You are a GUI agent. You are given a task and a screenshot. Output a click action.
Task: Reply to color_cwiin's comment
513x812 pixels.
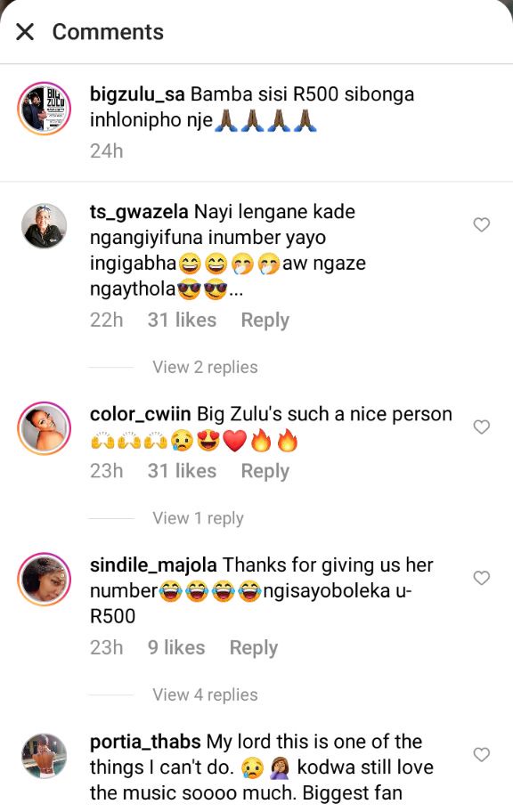click(x=265, y=471)
